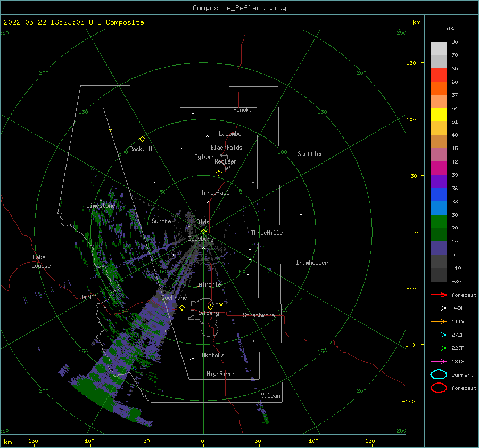Click the asterisk marker above Limestone
The width and height of the screenshot is (479, 448).
coord(101,201)
